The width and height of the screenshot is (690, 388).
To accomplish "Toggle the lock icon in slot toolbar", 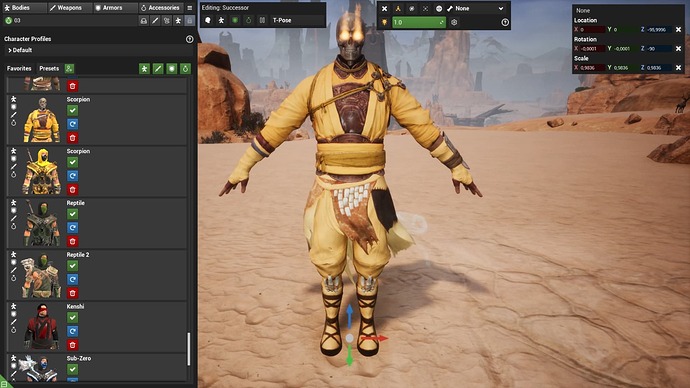I will (189, 21).
